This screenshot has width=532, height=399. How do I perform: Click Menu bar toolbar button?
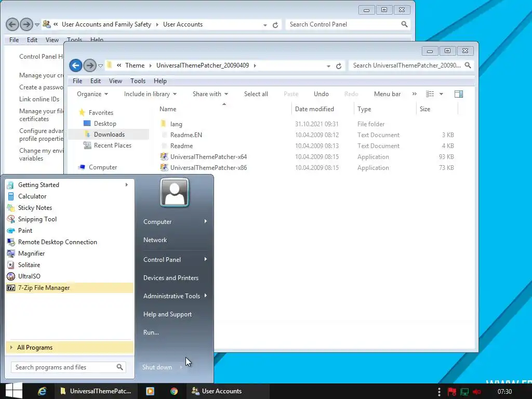(x=387, y=94)
